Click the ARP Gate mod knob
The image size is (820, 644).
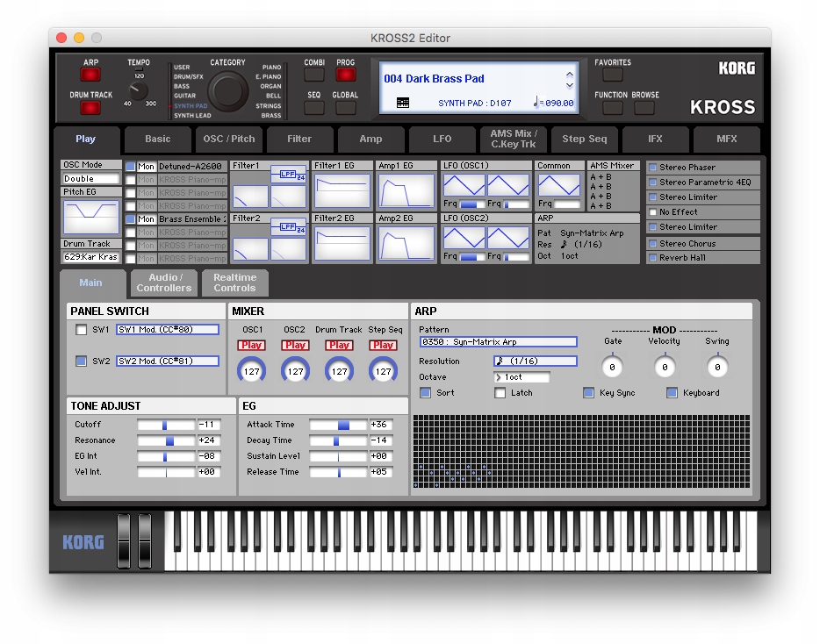click(x=612, y=367)
